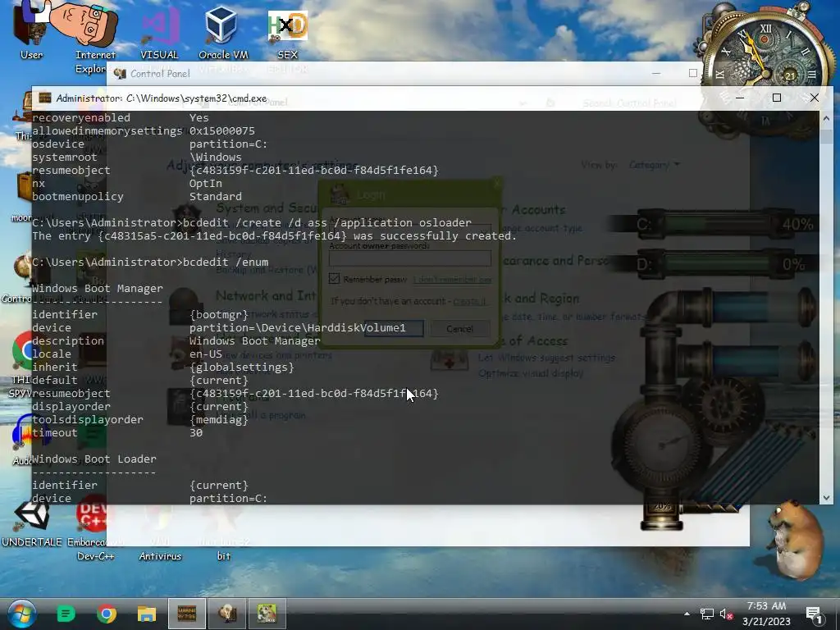The height and width of the screenshot is (630, 840).
Task: Switch to the cmd.exe taskbar button
Action: pyautogui.click(x=187, y=614)
